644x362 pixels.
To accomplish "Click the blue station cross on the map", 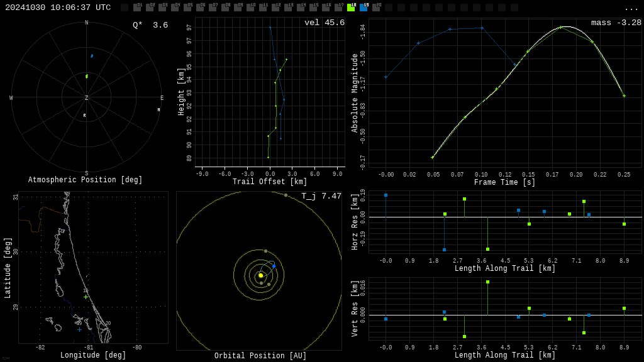I will tap(79, 329).
